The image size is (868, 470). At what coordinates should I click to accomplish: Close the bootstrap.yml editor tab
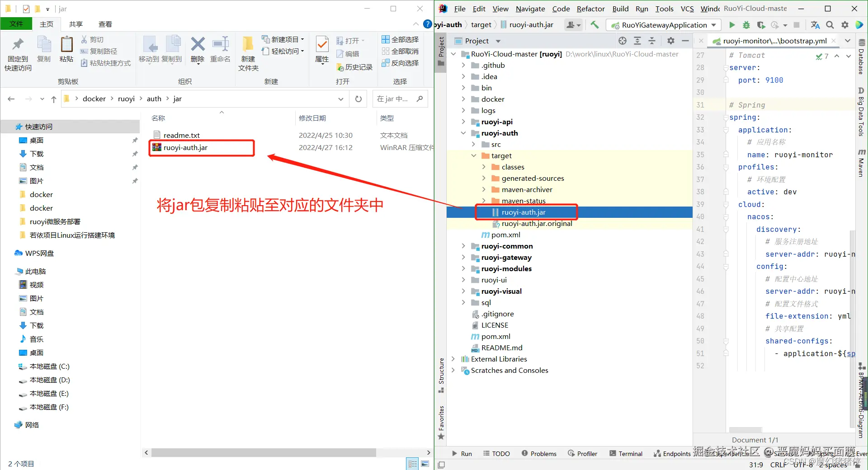(834, 41)
